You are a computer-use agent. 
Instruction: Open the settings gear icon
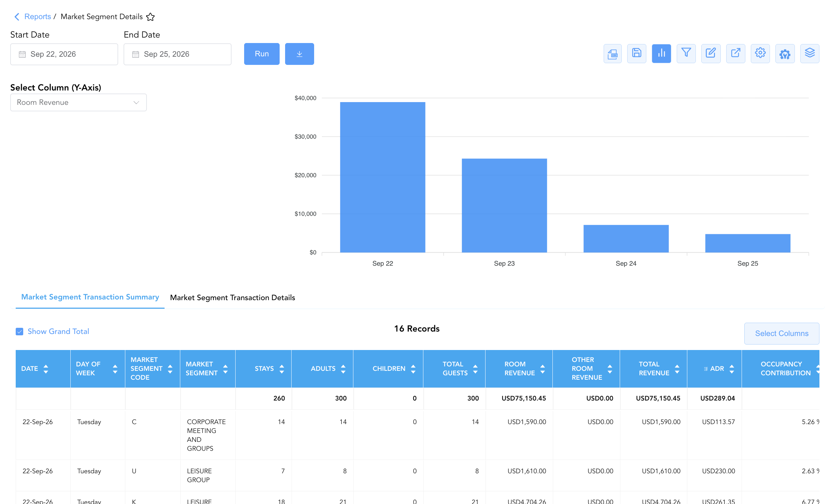760,54
